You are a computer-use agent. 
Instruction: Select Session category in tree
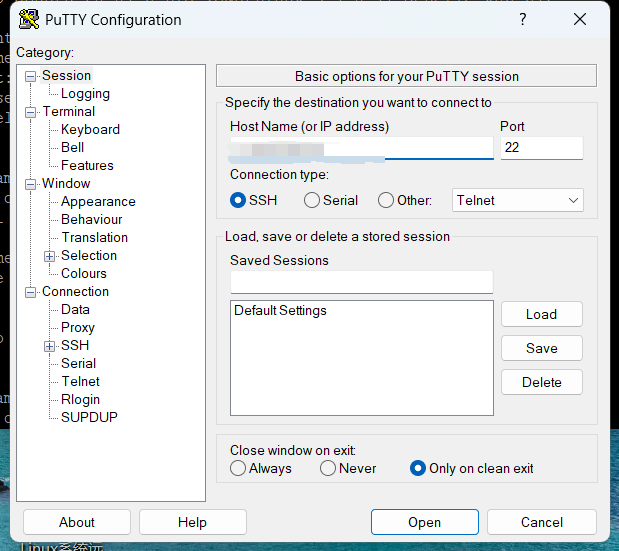(66, 75)
